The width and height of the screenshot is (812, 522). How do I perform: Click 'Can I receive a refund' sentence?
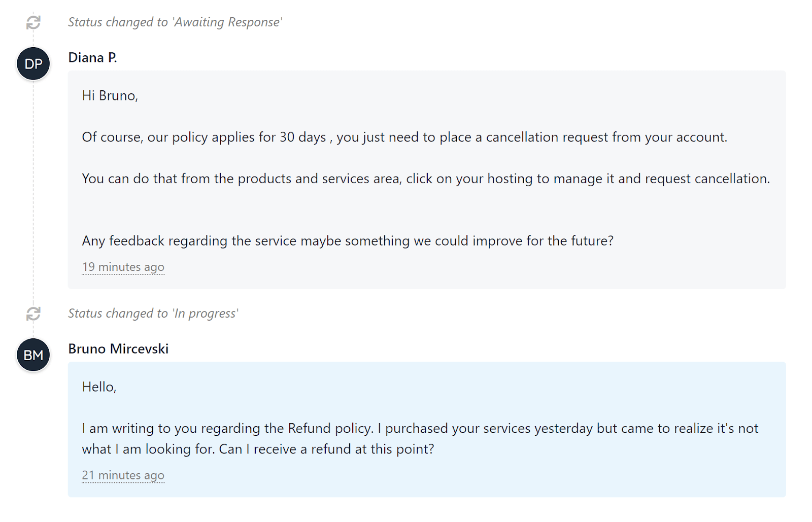pyautogui.click(x=326, y=449)
